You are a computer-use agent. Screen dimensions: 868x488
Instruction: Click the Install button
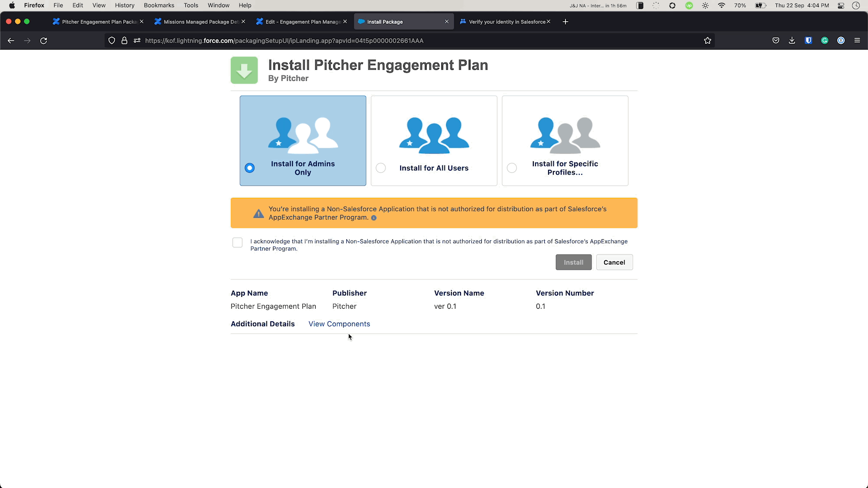(x=573, y=262)
